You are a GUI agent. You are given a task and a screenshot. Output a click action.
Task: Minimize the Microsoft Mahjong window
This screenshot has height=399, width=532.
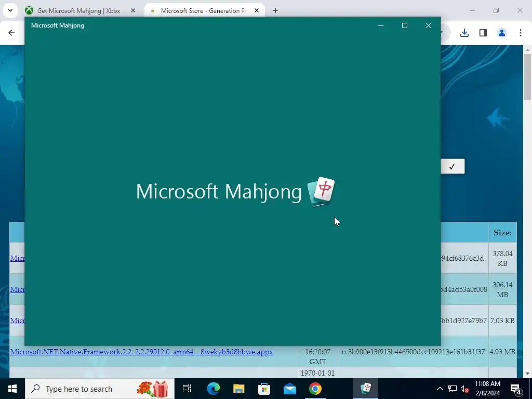pyautogui.click(x=381, y=25)
